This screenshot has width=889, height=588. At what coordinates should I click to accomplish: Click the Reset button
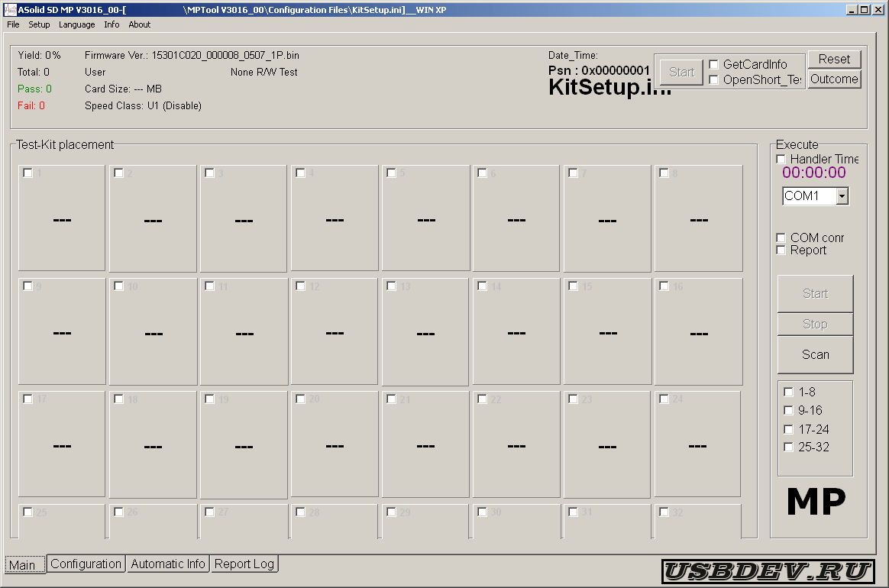(834, 59)
